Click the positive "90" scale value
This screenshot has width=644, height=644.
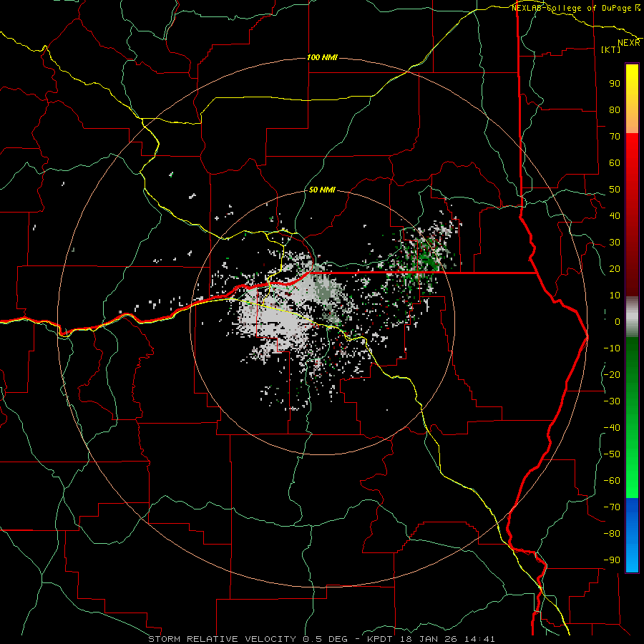tap(615, 84)
